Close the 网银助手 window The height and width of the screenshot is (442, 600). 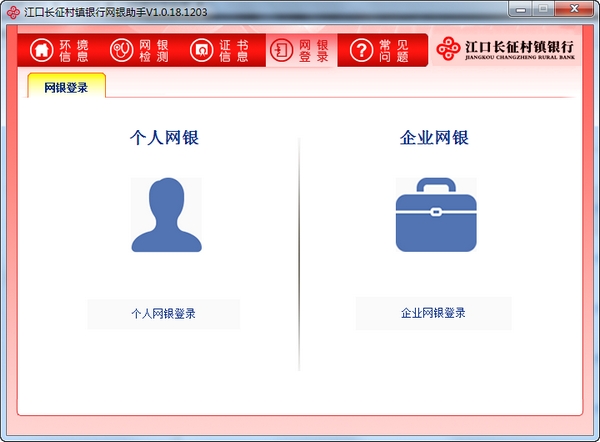tap(574, 9)
